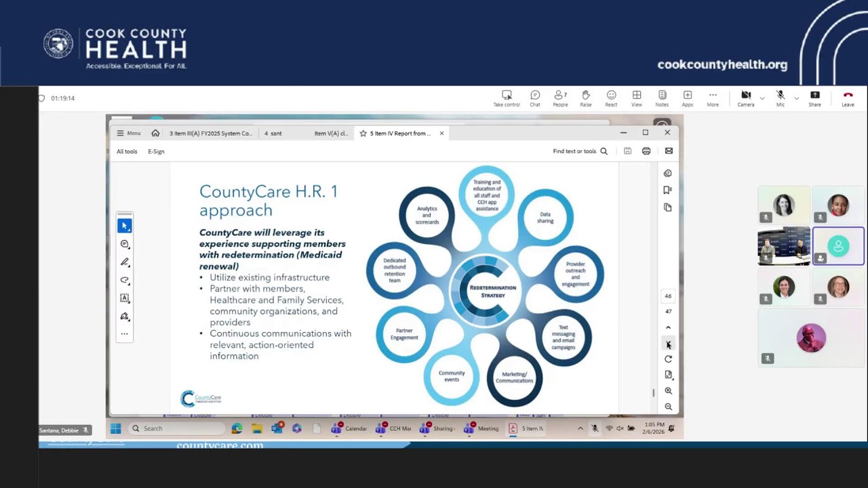The width and height of the screenshot is (868, 488).
Task: Open Outlook from the taskbar
Action: pyautogui.click(x=277, y=428)
